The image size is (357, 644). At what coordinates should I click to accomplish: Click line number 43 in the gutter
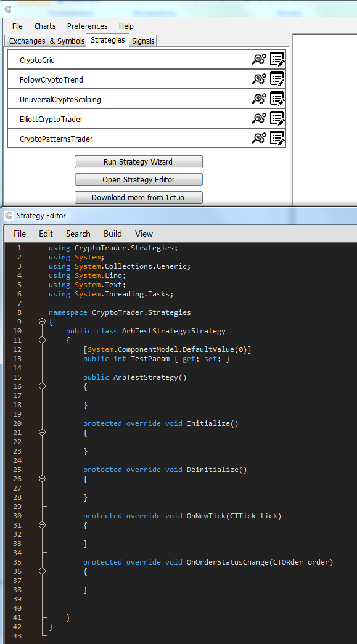coord(17,636)
